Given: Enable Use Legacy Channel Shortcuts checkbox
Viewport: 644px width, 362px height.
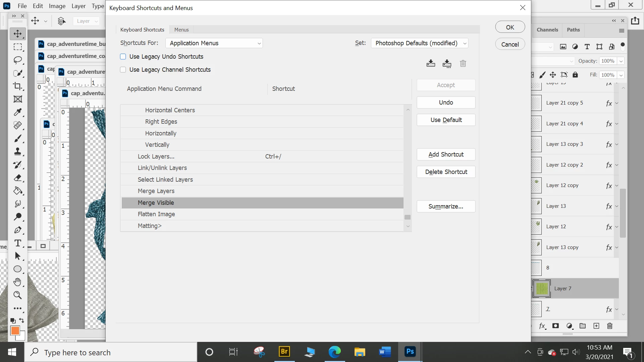Looking at the screenshot, I should coord(123,70).
